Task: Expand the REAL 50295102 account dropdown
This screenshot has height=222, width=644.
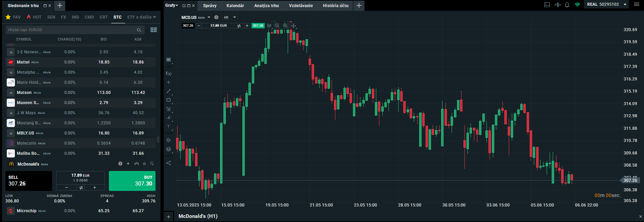Action: [625, 5]
